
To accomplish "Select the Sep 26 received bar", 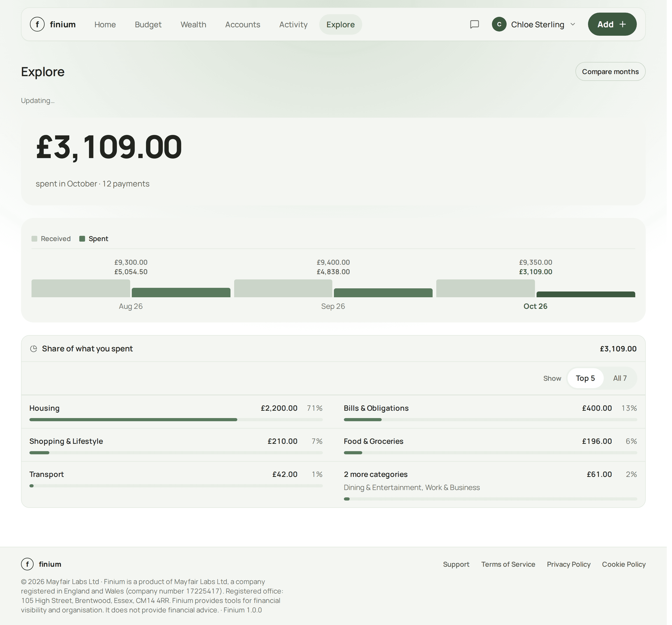I will [x=283, y=289].
